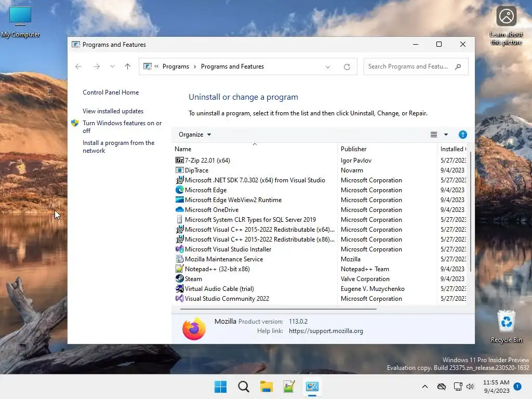Click the Forward navigation arrow
Image resolution: width=532 pixels, height=399 pixels.
(x=96, y=66)
